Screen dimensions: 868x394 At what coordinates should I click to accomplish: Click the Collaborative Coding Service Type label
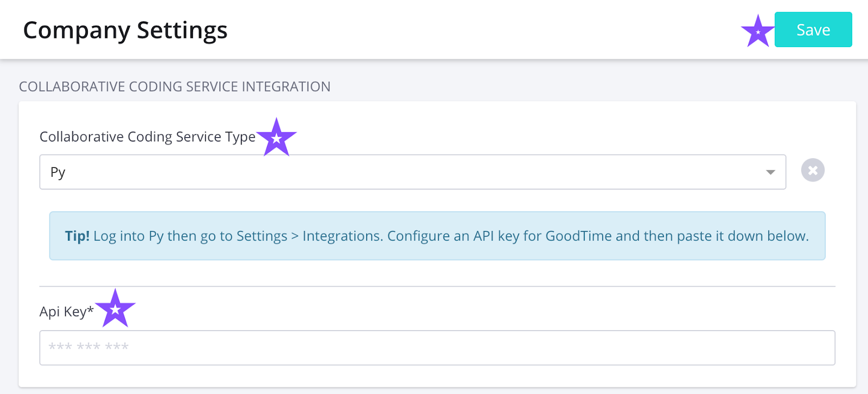click(x=147, y=137)
